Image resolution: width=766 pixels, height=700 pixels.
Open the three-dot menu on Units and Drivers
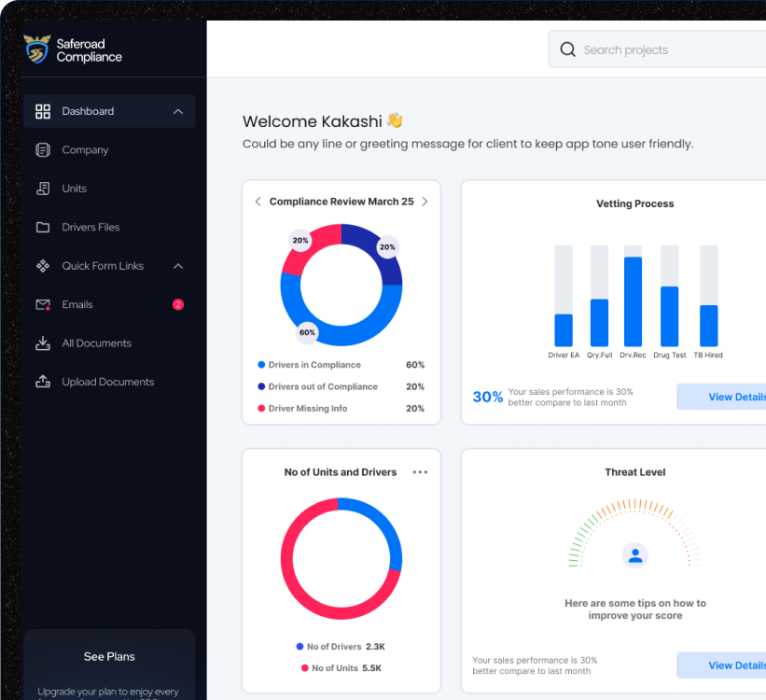tap(420, 472)
